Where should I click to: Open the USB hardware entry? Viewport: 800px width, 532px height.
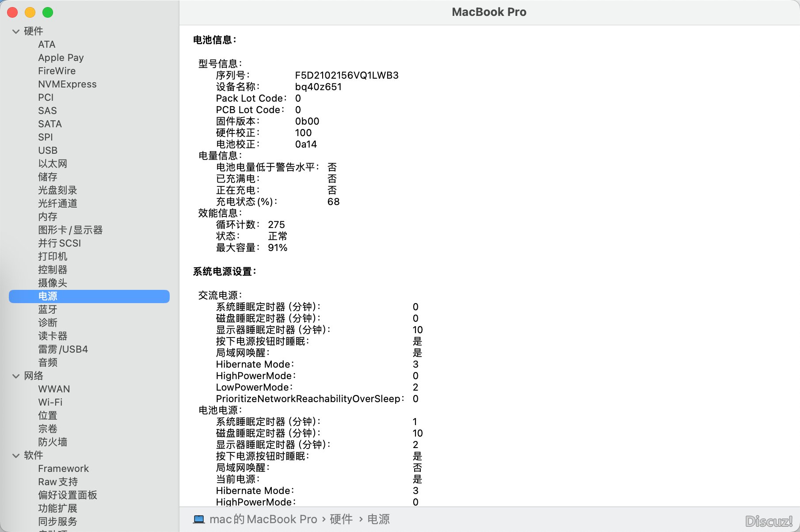(48, 151)
